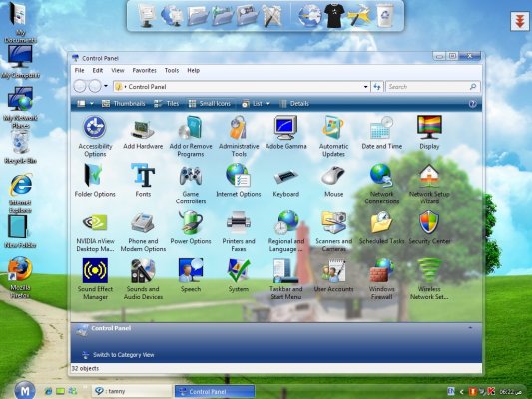Expand the address bar dropdown
This screenshot has width=532, height=399.
(365, 87)
